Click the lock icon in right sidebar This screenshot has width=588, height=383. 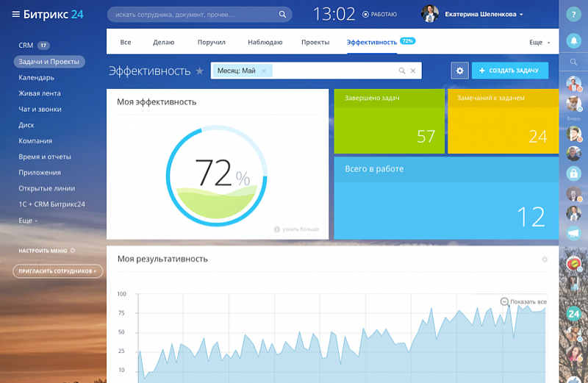pos(574,173)
